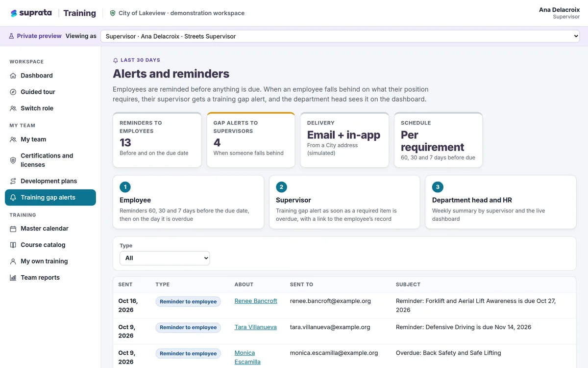Viewport: 588px width, 368px height.
Task: Open My team page
Action: tap(50, 139)
